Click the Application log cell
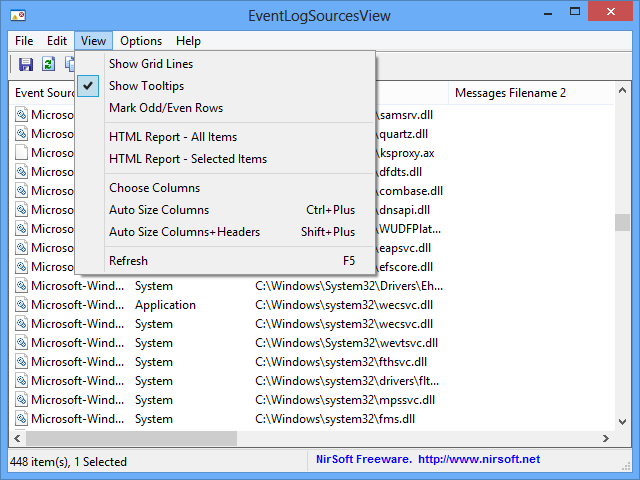The width and height of the screenshot is (640, 480). point(165,305)
